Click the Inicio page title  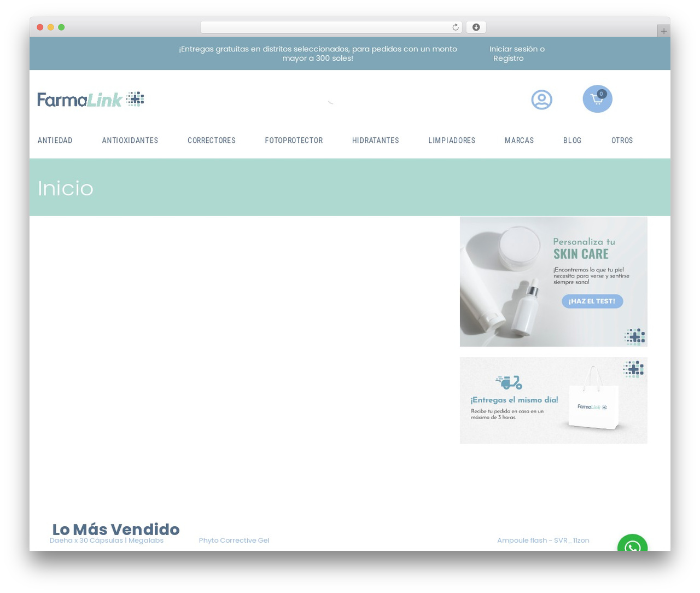pos(66,188)
